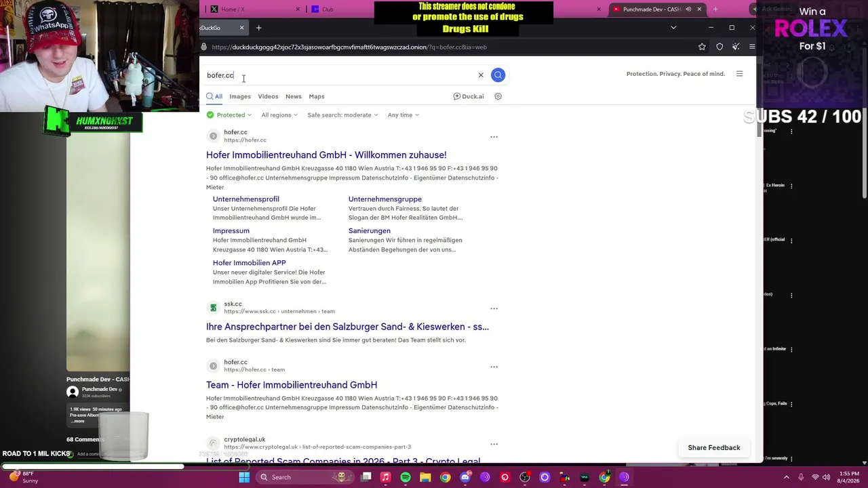Open more options for Team hofer.cc result
Image resolution: width=868 pixels, height=488 pixels.
pyautogui.click(x=494, y=367)
